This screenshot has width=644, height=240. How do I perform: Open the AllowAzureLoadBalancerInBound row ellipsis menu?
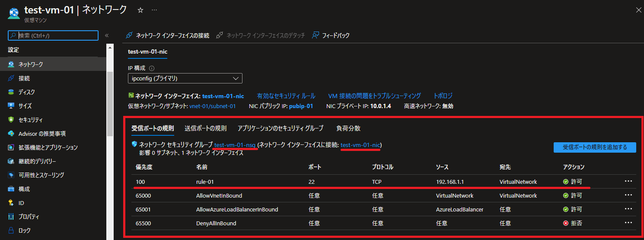pyautogui.click(x=628, y=209)
